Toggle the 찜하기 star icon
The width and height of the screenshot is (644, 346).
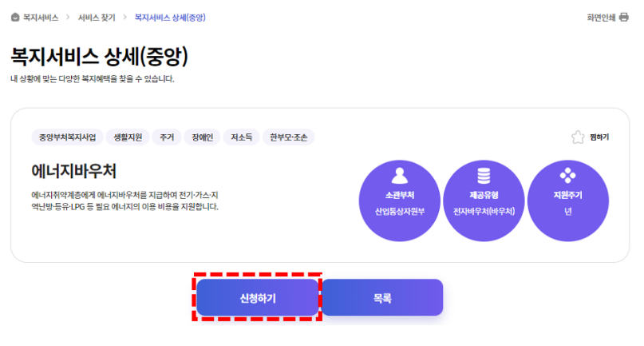tap(578, 137)
